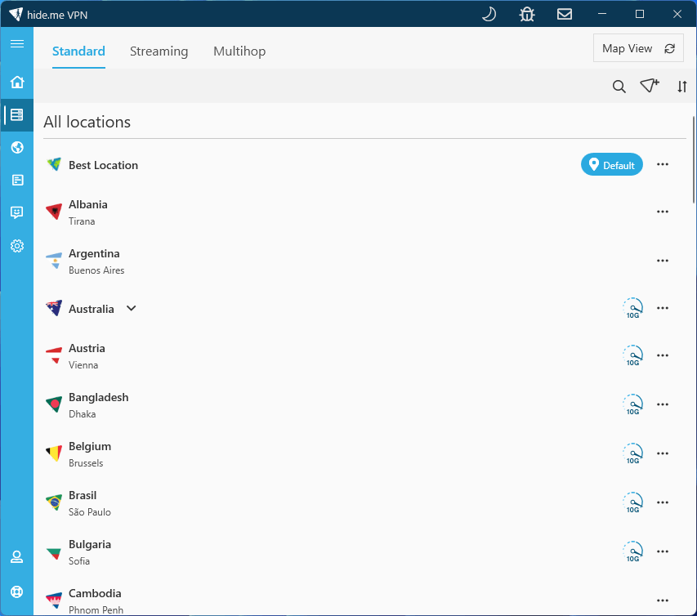This screenshot has width=697, height=616.
Task: Toggle dark mode moon icon
Action: [489, 14]
